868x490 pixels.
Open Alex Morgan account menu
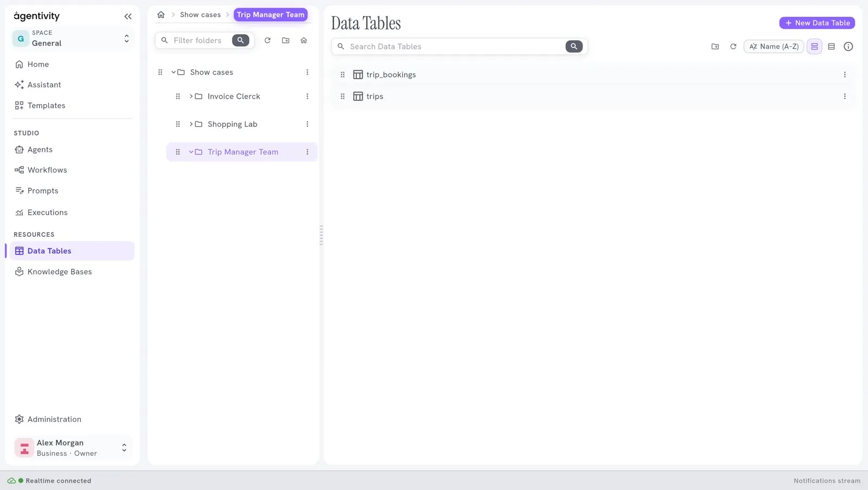click(x=72, y=448)
